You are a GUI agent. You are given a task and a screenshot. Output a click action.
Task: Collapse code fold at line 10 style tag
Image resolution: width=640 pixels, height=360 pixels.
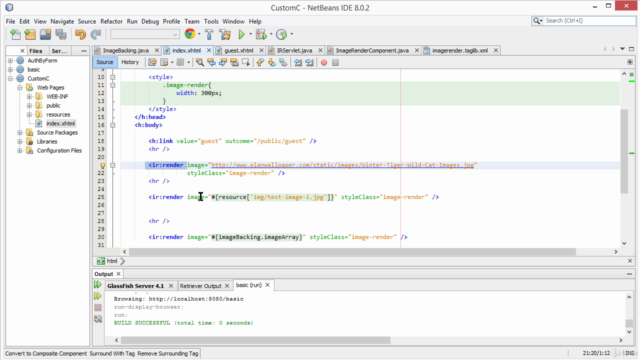113,77
